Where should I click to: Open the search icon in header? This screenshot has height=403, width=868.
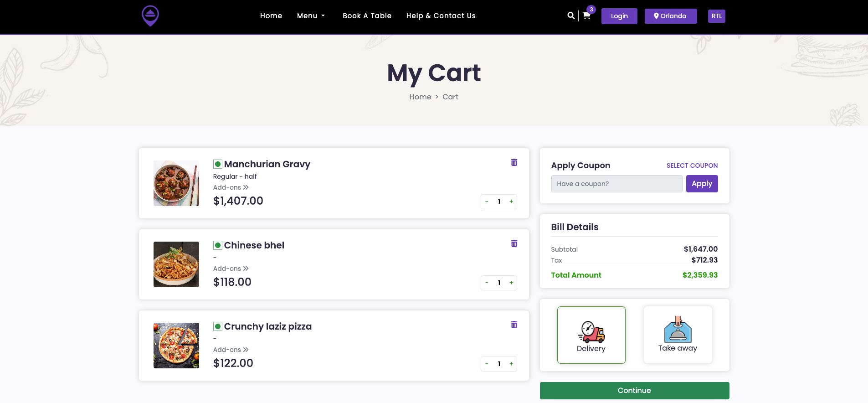570,15
